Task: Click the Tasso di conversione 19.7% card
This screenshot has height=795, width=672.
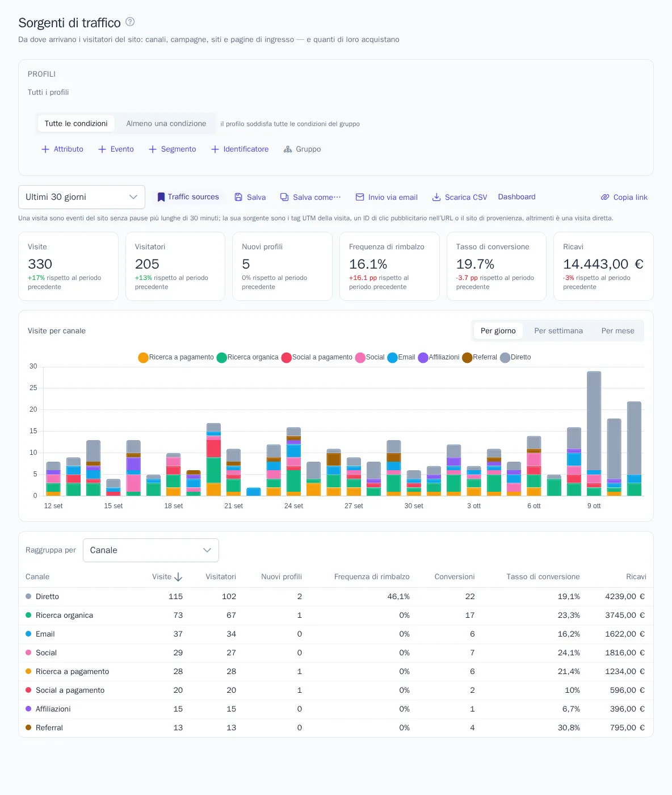Action: point(497,266)
